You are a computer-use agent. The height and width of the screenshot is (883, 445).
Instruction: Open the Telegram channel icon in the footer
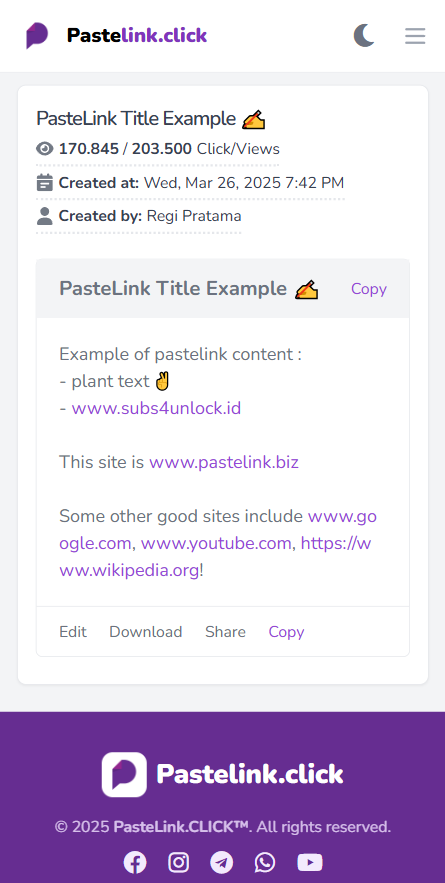tap(222, 862)
